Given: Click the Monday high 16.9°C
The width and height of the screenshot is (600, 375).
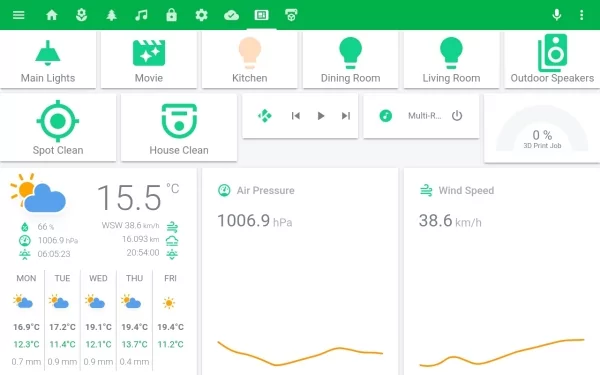Looking at the screenshot, I should 26,327.
